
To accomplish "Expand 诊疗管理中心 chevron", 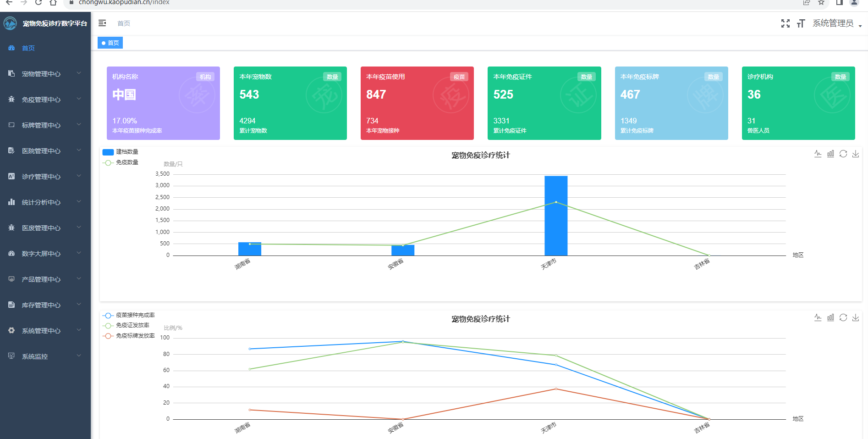I will coord(79,176).
